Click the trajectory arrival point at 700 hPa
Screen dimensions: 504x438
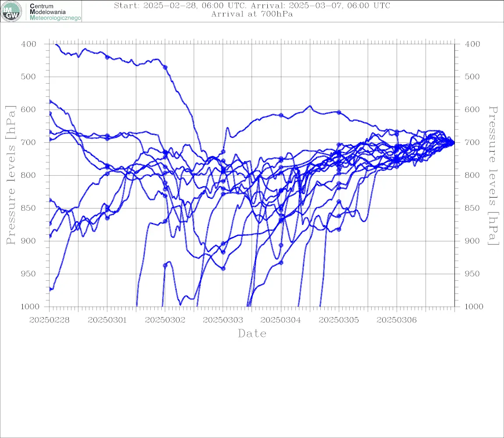point(454,143)
